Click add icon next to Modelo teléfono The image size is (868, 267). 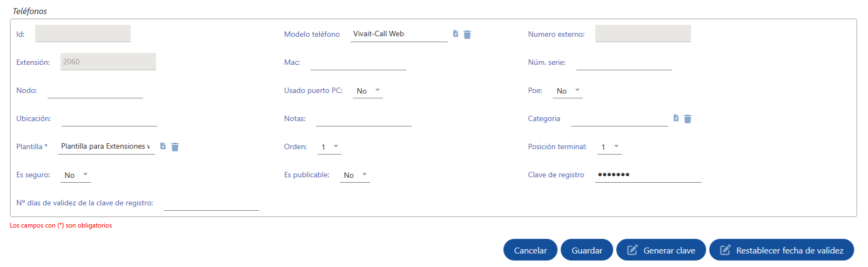tap(455, 34)
